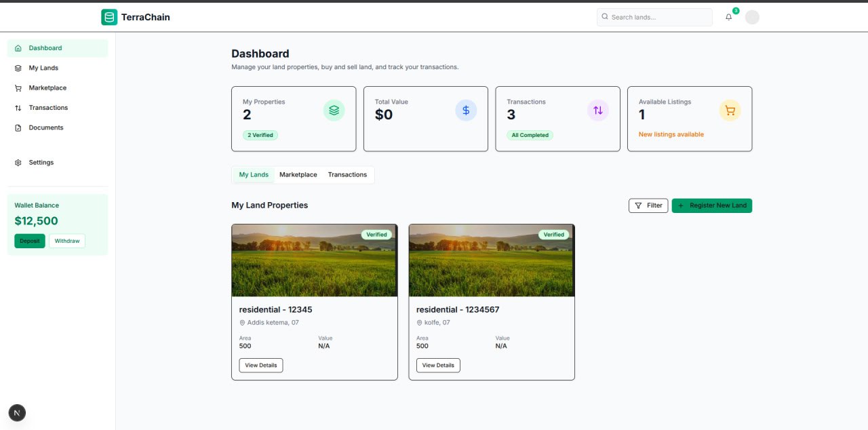Click the notification bell icon

(728, 17)
